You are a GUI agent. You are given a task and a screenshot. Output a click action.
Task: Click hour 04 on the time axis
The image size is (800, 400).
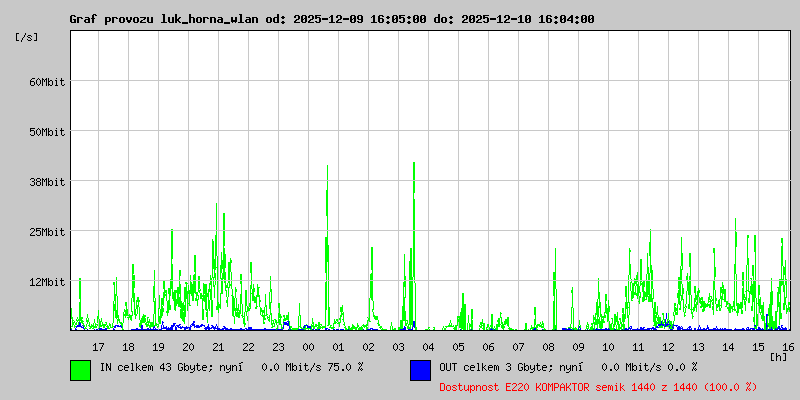tap(428, 347)
